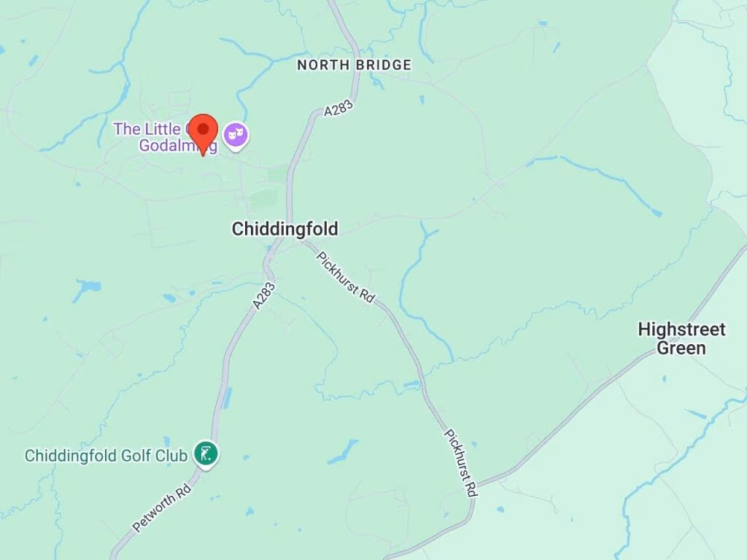Click the blue pond west of Chiddingfold
The width and height of the screenshot is (747, 560).
coord(87,289)
